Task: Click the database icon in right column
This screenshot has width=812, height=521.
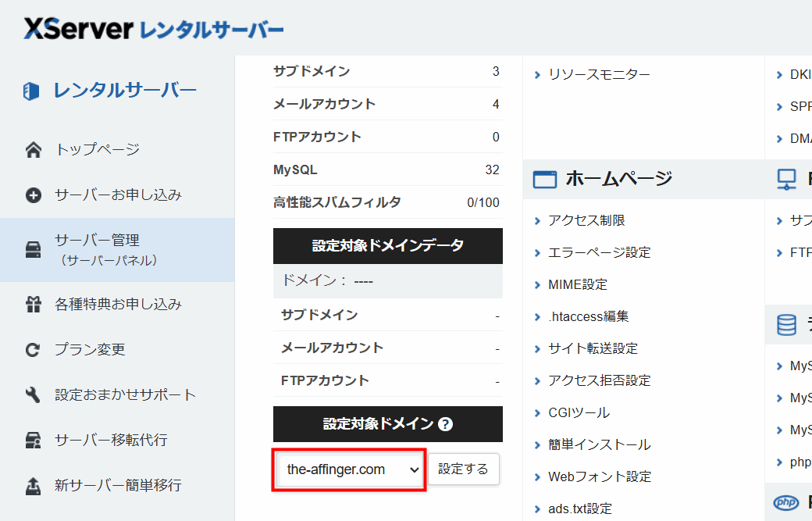Action: point(787,325)
